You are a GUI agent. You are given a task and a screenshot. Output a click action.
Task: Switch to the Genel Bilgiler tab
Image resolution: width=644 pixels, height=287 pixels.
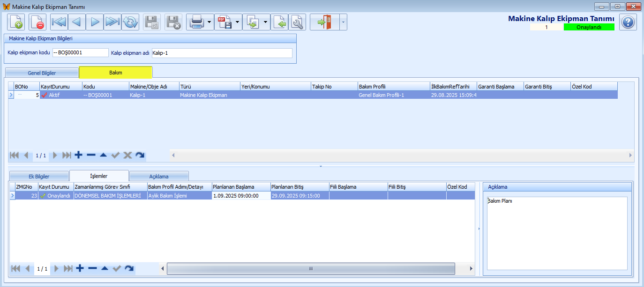coord(42,73)
